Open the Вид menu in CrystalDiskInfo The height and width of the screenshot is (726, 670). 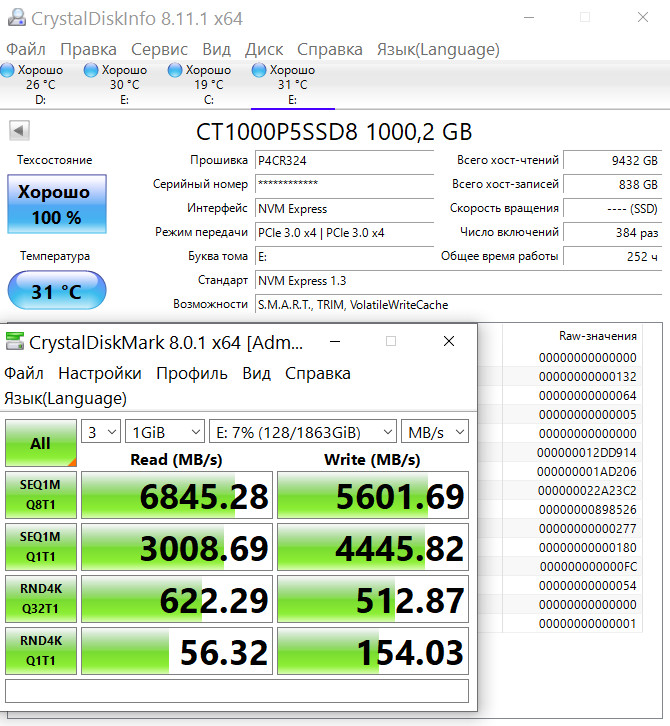coord(216,49)
